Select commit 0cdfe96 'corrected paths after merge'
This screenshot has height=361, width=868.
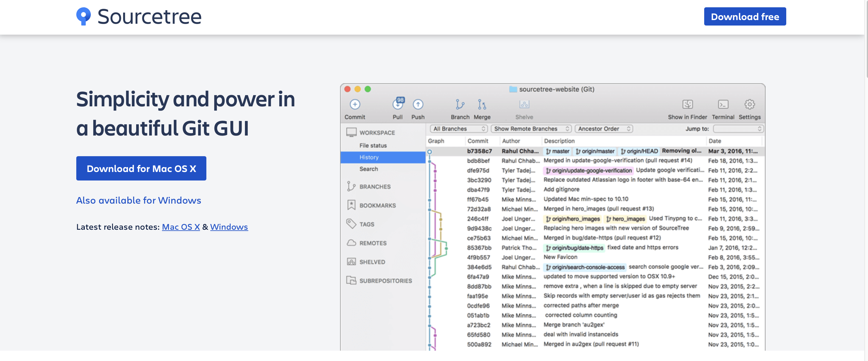[x=595, y=306]
